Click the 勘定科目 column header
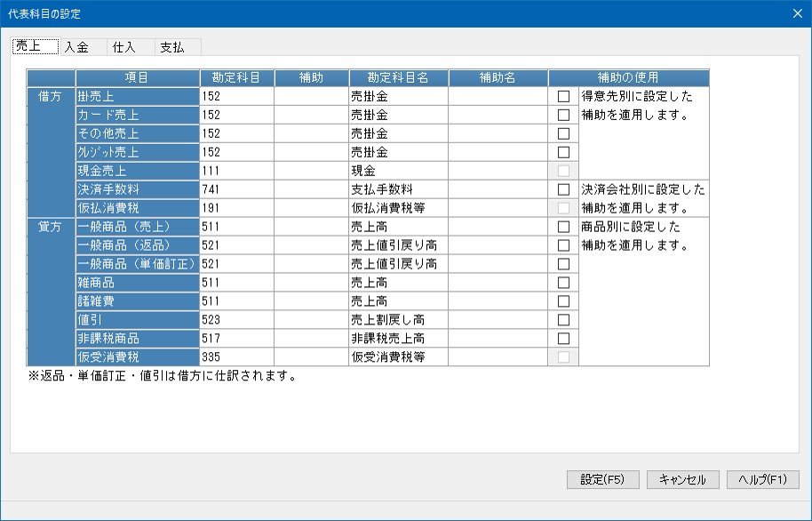 coord(236,78)
